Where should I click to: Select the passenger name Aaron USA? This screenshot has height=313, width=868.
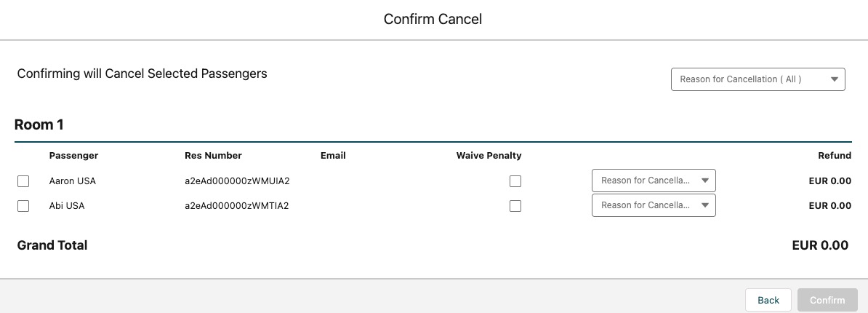[x=72, y=181]
